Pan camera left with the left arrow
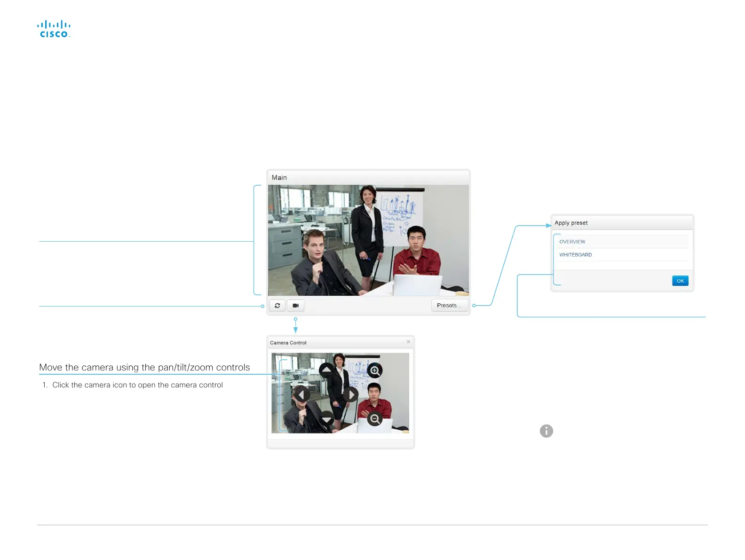Viewport: 745px width, 560px height. 302,394
